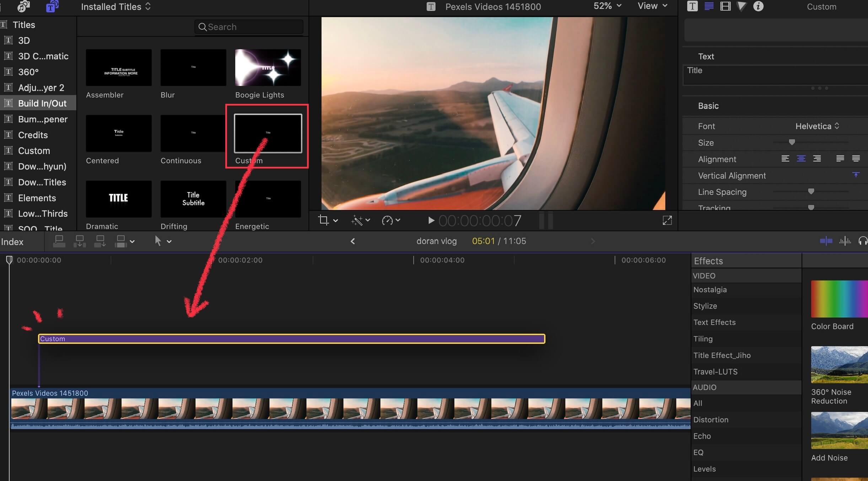Open the Installed Titles dropdown
This screenshot has width=868, height=481.
tap(116, 7)
